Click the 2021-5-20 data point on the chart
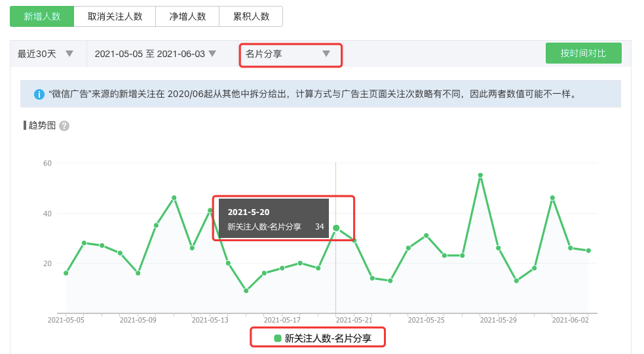The width and height of the screenshot is (644, 354). click(336, 227)
